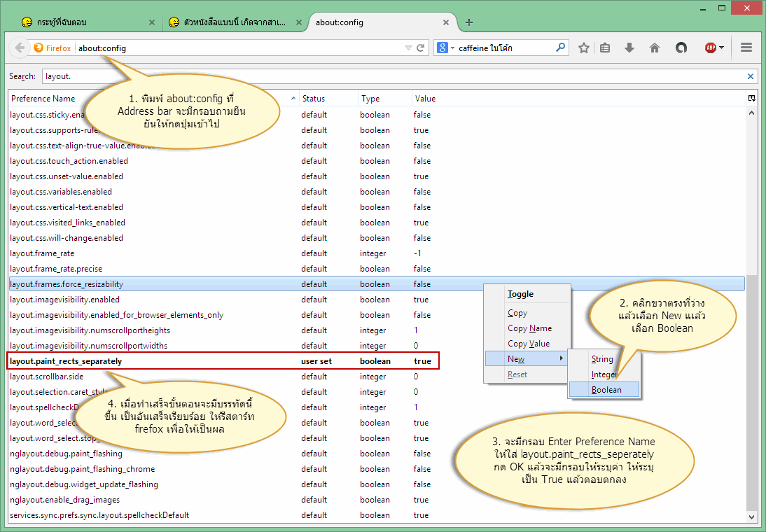Click the search magnifier icon

561,48
